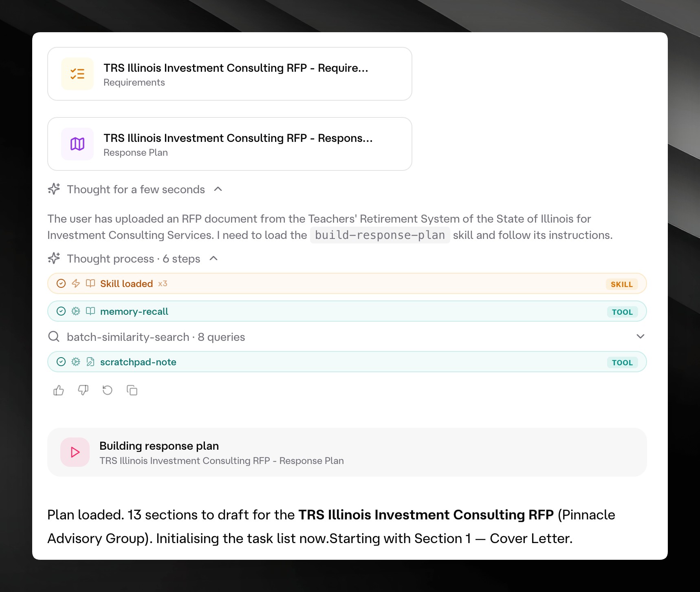Image resolution: width=700 pixels, height=592 pixels.
Task: Click the TOOL badge on memory-recall
Action: [622, 312]
